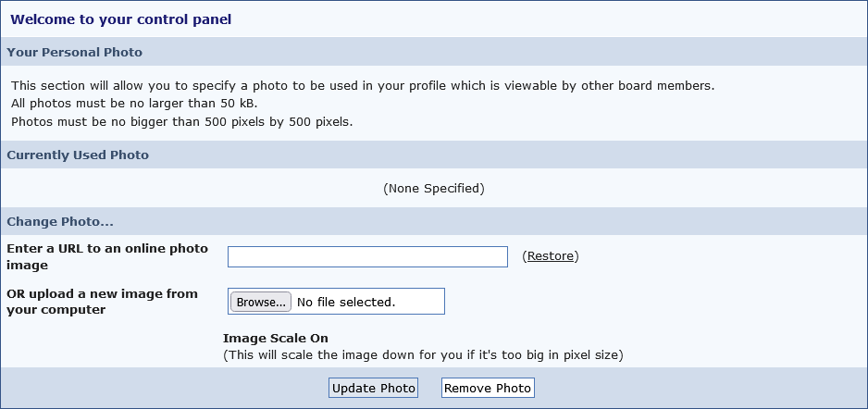
Task: Click the Update Photo button
Action: (x=373, y=388)
